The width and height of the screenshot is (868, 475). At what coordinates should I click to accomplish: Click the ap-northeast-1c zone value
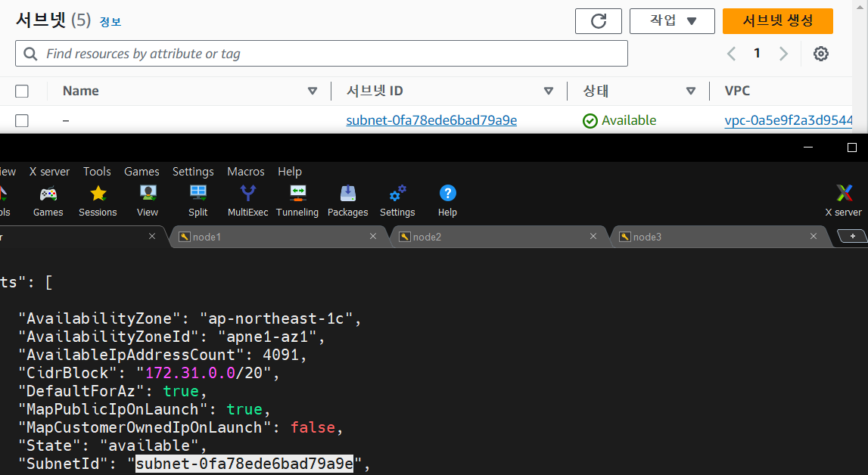(275, 318)
